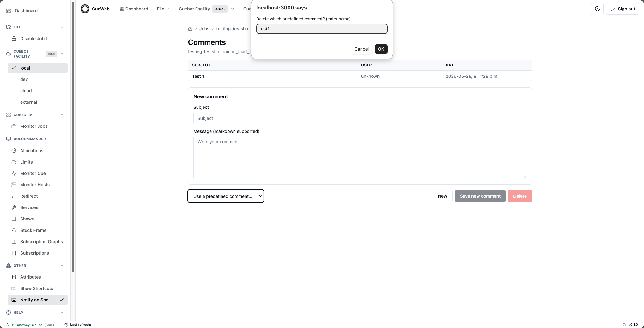This screenshot has width=644, height=328.
Task: Click the CueWeb logo icon
Action: tap(85, 9)
